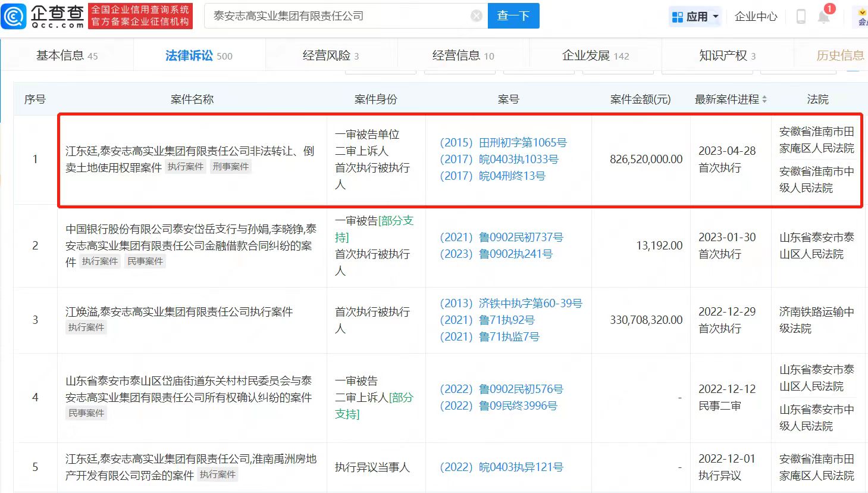
Task: Click court 安徽省淮南市中级人民法院
Action: pyautogui.click(x=817, y=180)
